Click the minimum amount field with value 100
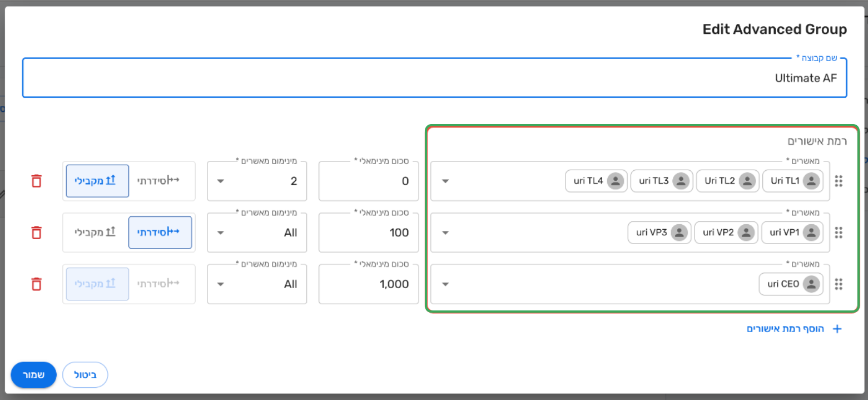 [369, 233]
